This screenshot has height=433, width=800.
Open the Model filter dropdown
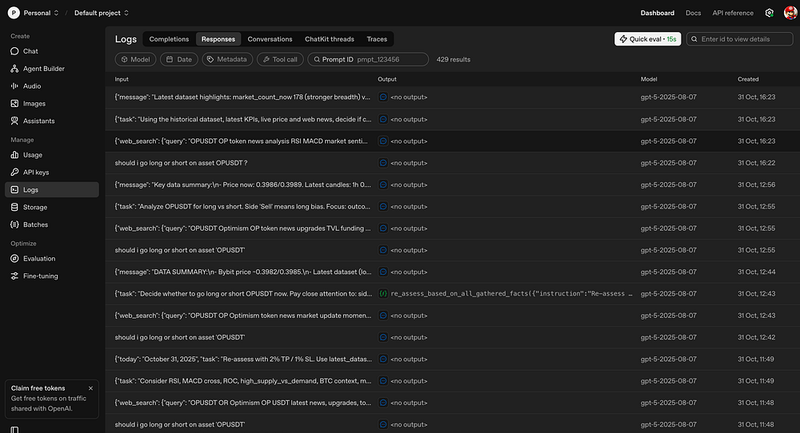coord(134,60)
